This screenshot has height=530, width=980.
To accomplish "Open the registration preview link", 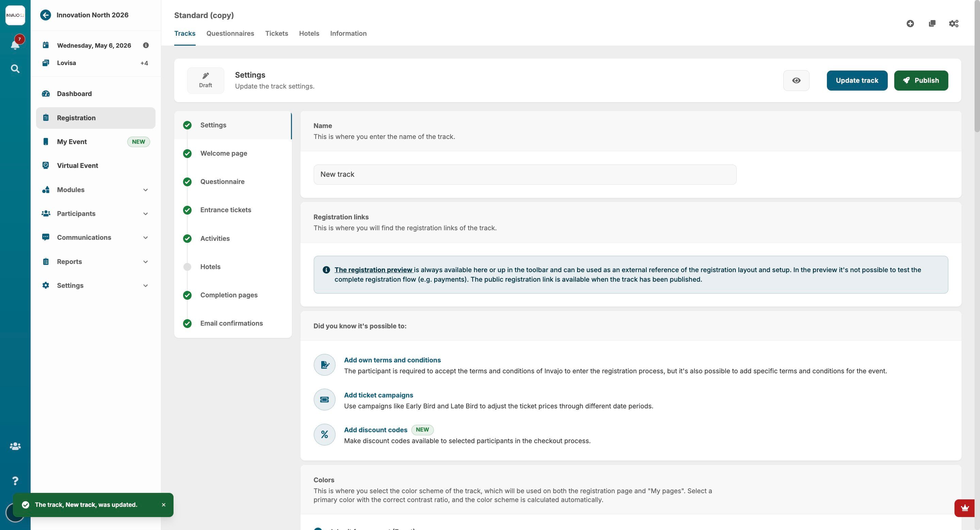I will pos(373,269).
